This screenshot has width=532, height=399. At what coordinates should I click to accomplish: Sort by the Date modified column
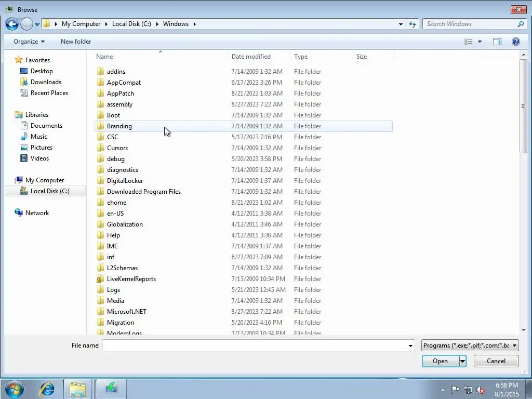click(251, 57)
